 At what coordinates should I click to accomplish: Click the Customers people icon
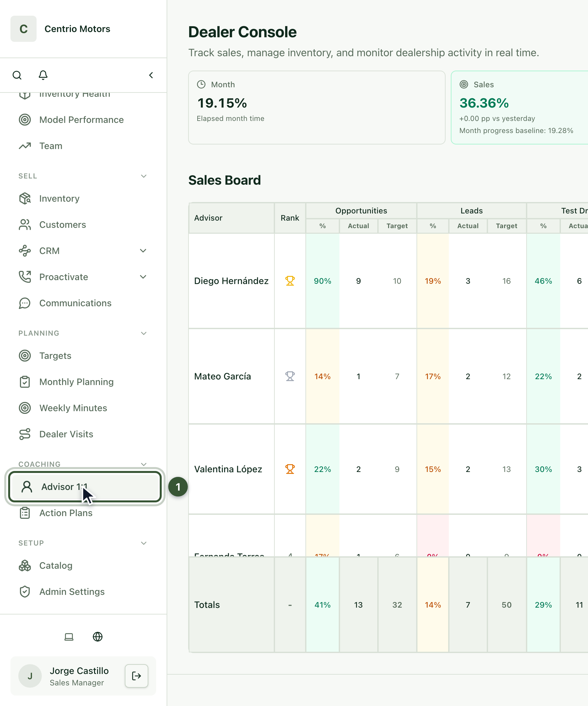point(25,225)
